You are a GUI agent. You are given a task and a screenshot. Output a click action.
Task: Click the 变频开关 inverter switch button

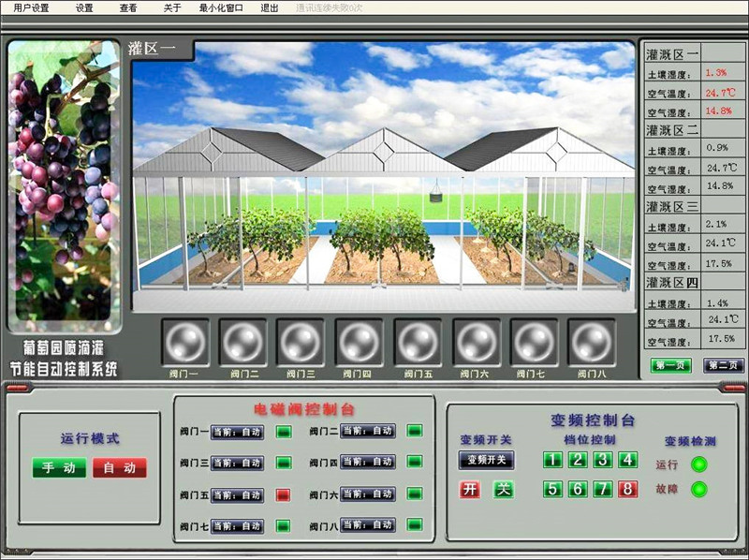coord(486,460)
